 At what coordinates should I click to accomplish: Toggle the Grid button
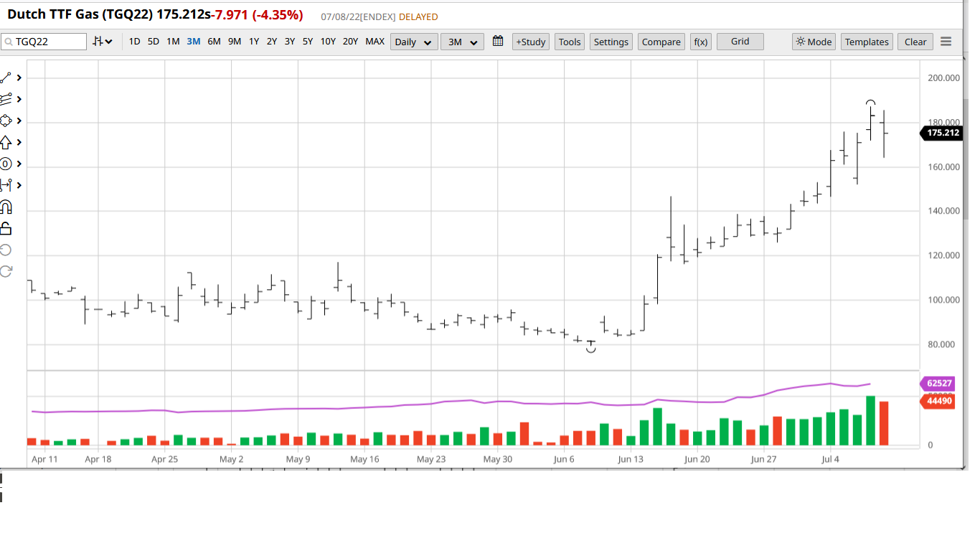[740, 42]
